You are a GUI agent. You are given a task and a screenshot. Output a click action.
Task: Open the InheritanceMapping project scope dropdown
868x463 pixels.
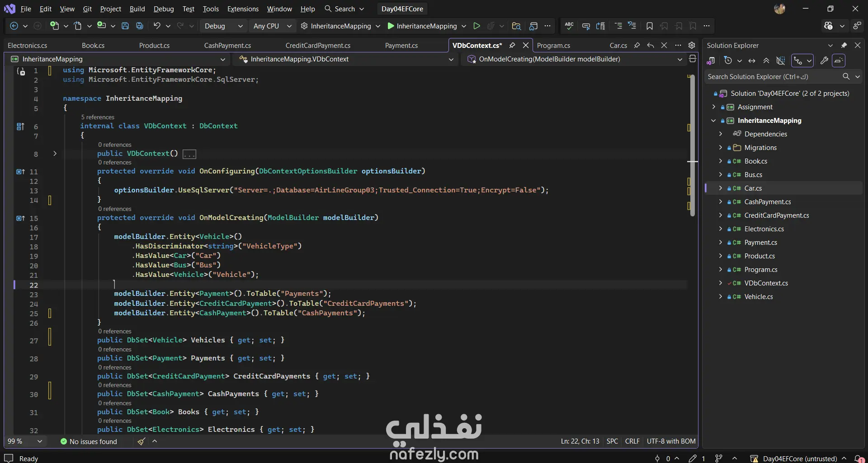tap(118, 59)
